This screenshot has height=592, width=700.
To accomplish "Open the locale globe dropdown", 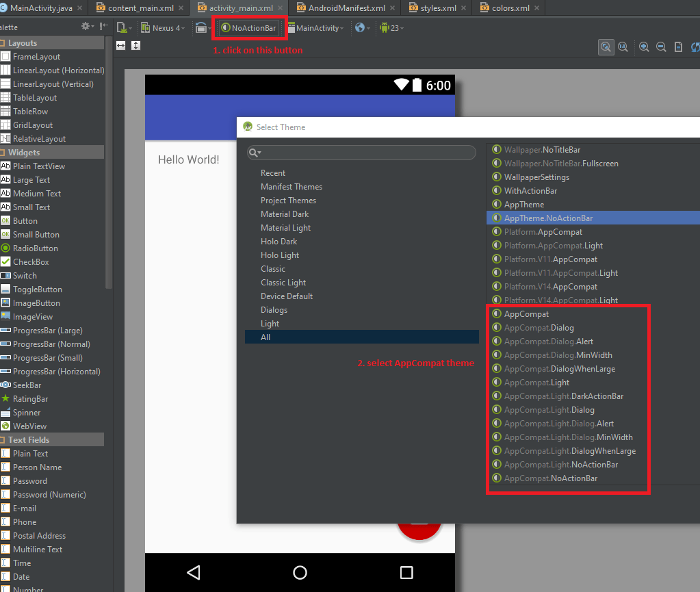I will point(363,27).
